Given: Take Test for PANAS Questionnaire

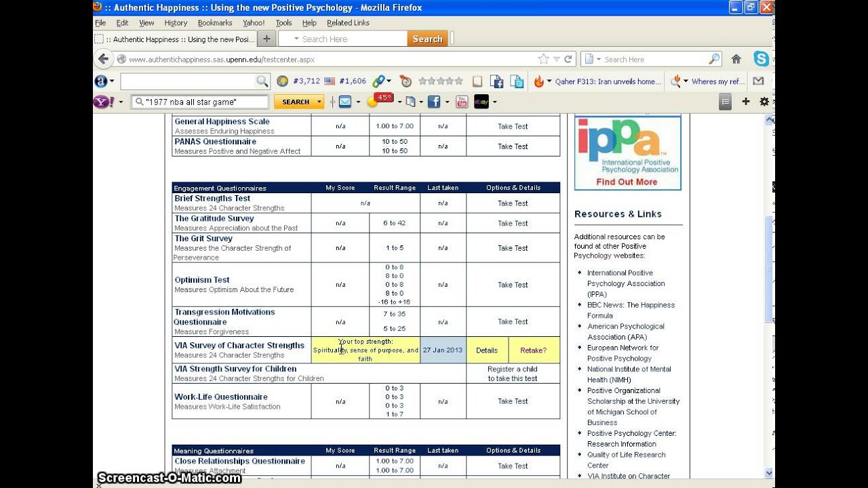Looking at the screenshot, I should [x=513, y=146].
